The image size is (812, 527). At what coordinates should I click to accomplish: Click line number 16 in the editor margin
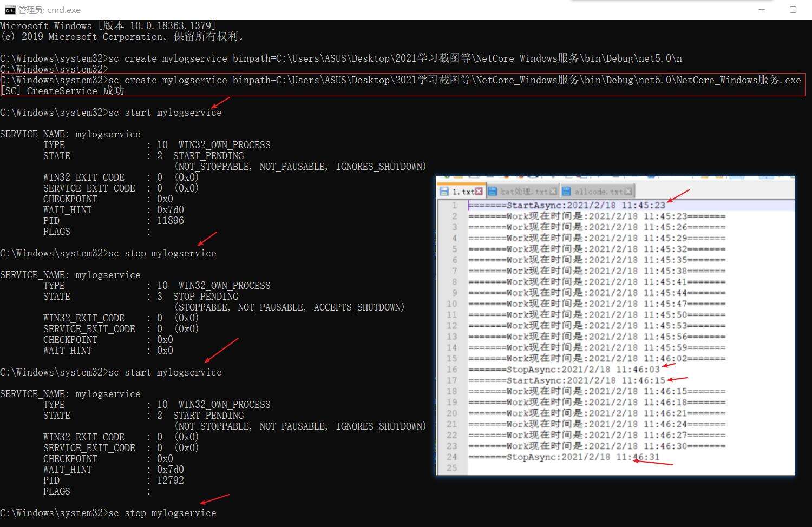pyautogui.click(x=452, y=370)
